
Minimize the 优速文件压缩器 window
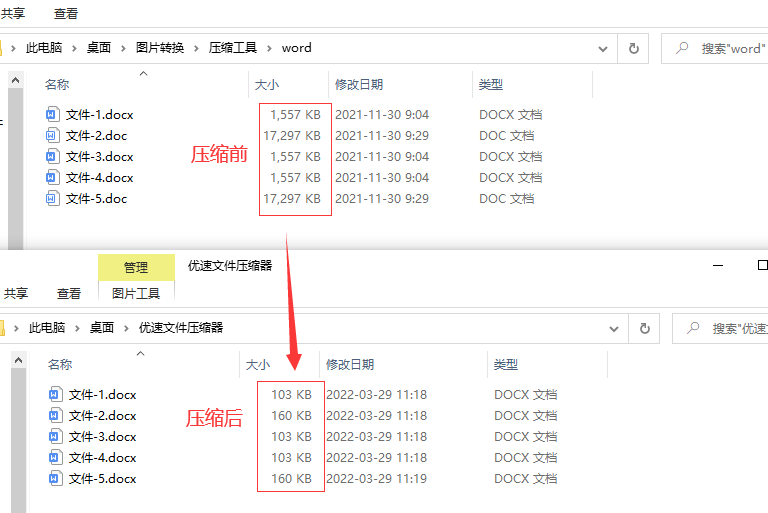click(718, 266)
